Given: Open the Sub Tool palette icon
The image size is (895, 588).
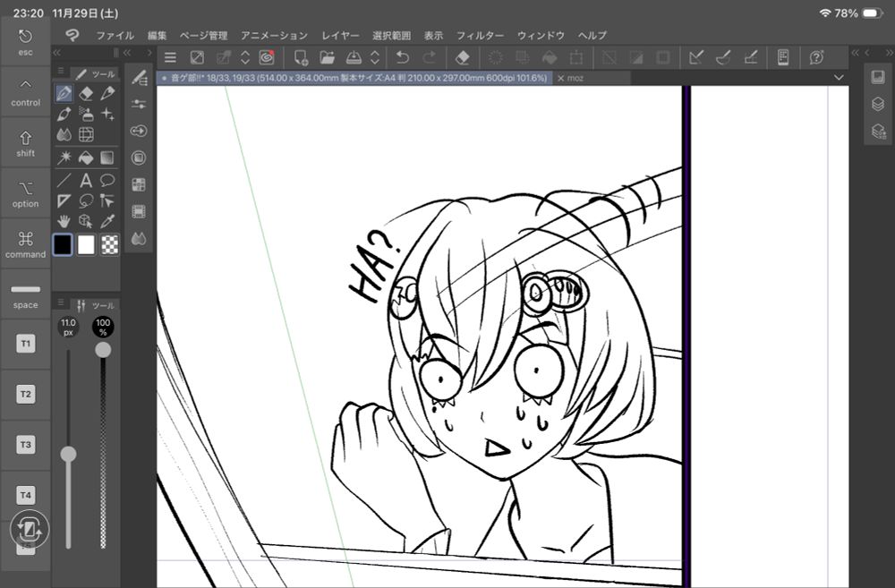Looking at the screenshot, I should click(139, 78).
